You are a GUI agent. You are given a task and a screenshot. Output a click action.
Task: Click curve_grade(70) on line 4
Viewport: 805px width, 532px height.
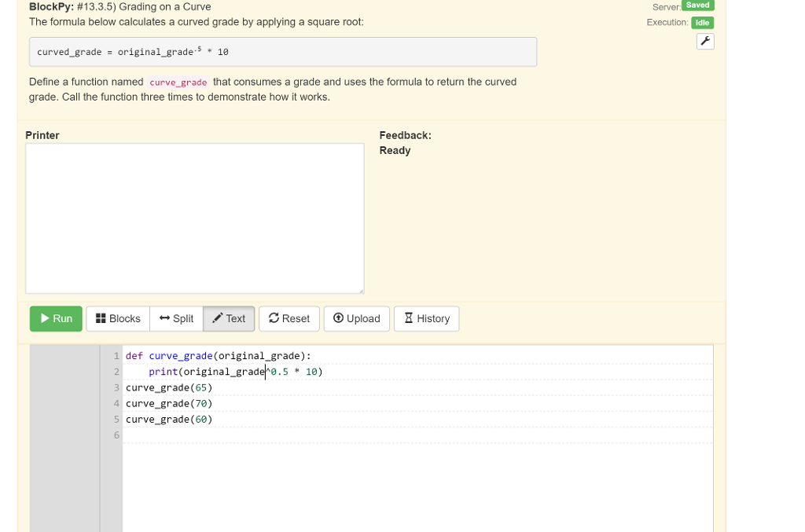pyautogui.click(x=169, y=403)
